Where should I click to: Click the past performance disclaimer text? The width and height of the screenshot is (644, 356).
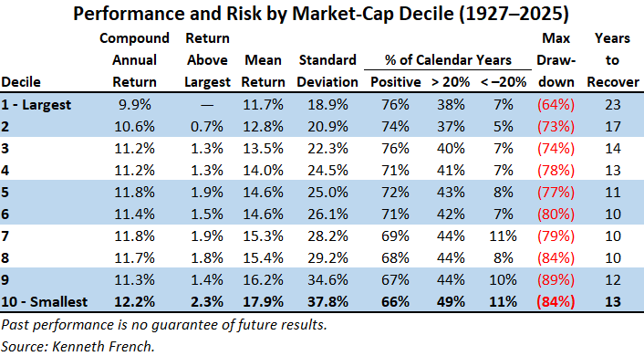tap(164, 325)
